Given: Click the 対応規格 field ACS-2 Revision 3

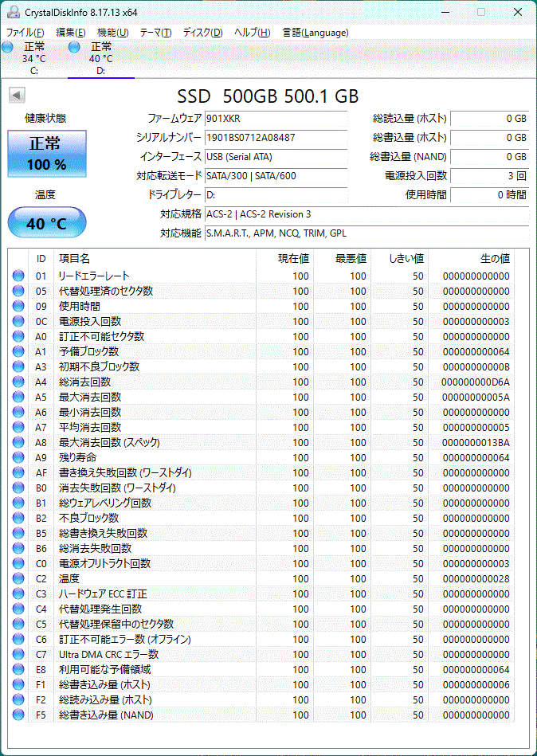Looking at the screenshot, I should (x=366, y=214).
